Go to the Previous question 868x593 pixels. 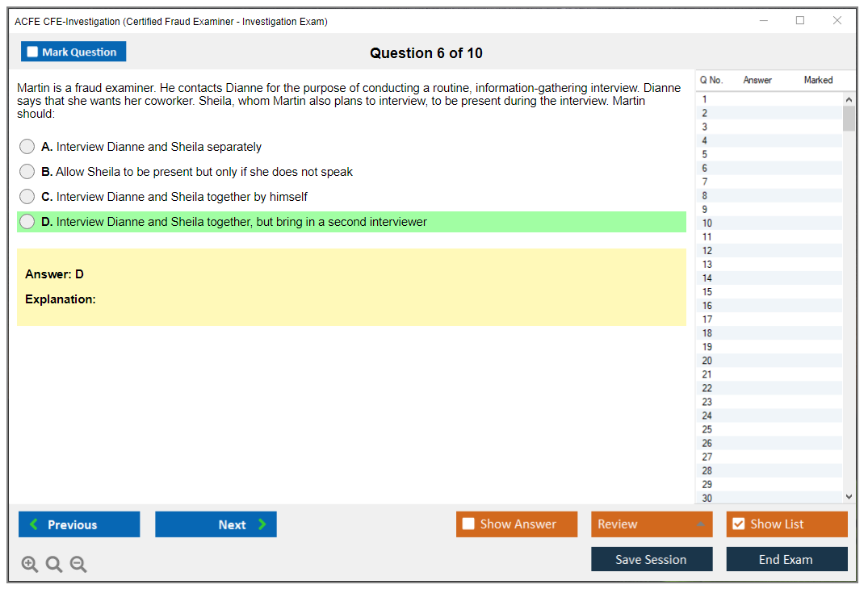click(79, 524)
